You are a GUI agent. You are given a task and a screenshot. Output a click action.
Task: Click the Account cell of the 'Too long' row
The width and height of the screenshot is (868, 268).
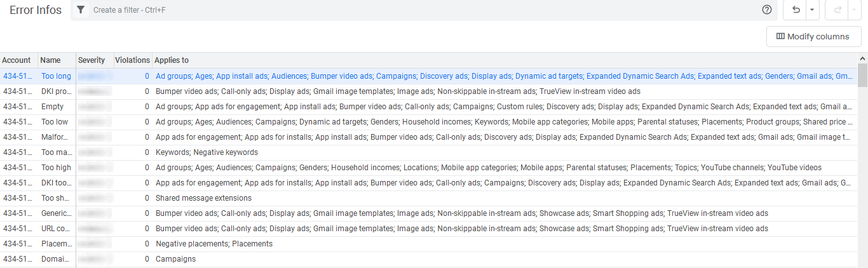tap(18, 76)
